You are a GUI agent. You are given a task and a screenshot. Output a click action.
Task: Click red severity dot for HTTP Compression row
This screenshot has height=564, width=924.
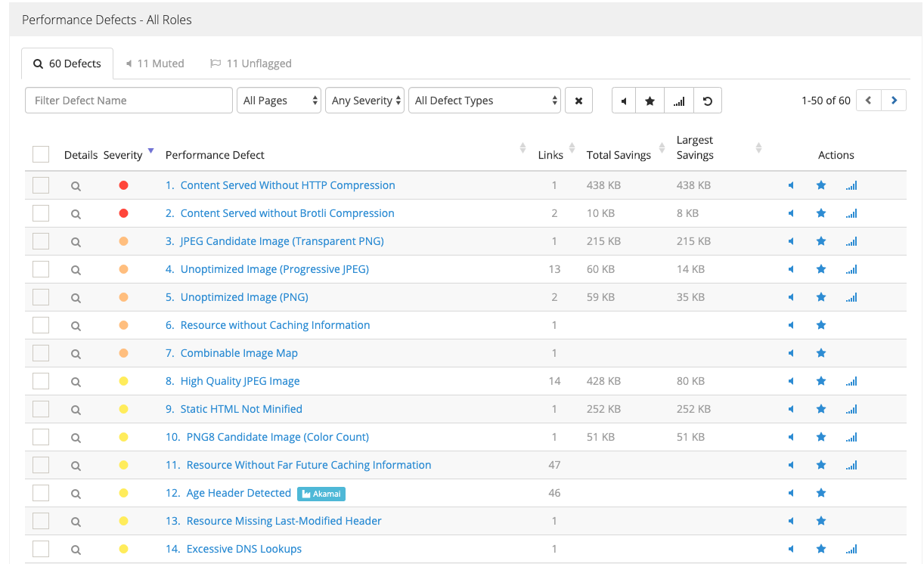(x=124, y=185)
